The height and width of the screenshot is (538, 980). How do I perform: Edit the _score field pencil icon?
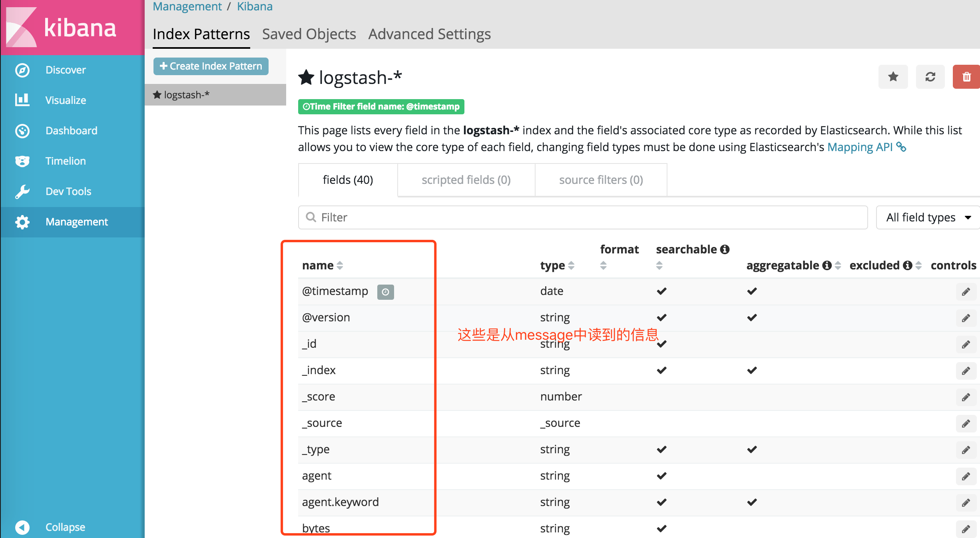pos(966,397)
